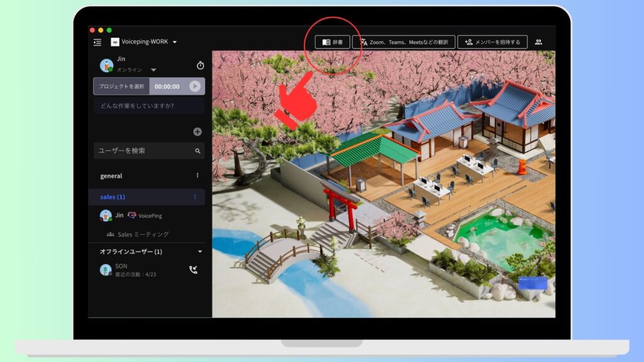Click the どんな作業をしていますか task field
Image resolution: width=644 pixels, height=362 pixels.
coord(148,106)
